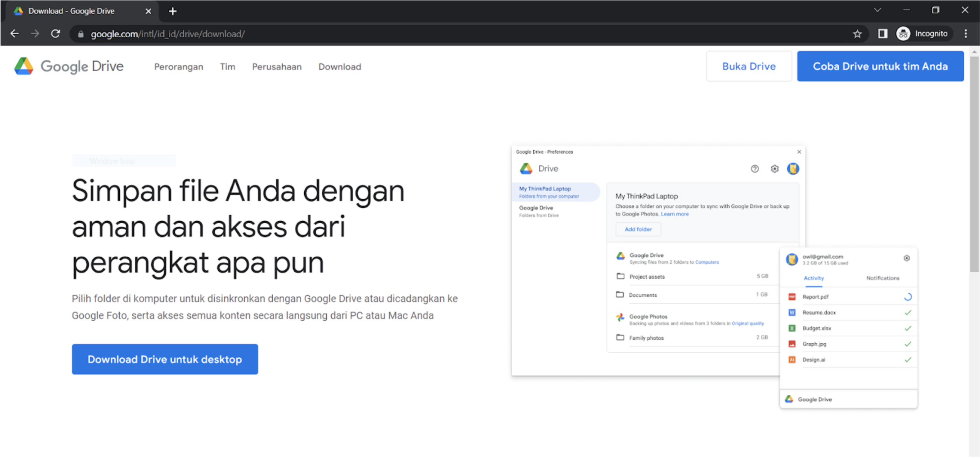
Task: View site info via lock icon
Action: tap(81, 34)
